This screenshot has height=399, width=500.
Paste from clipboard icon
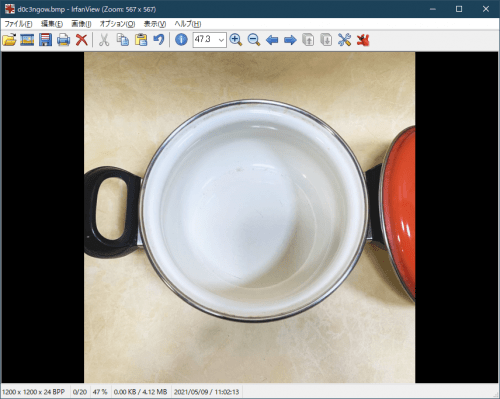[141, 40]
